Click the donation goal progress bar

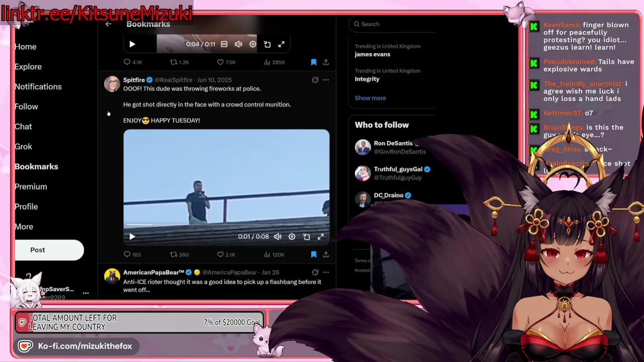pyautogui.click(x=139, y=323)
